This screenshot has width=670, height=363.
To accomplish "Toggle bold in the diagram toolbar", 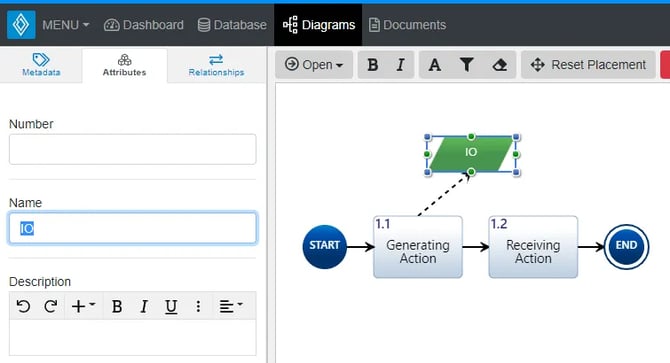I will pyautogui.click(x=373, y=65).
